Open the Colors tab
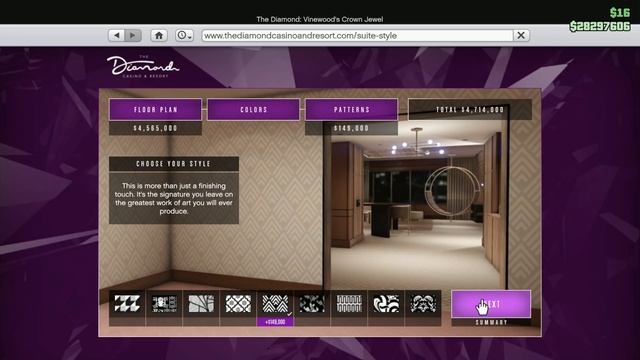The height and width of the screenshot is (360, 640). coord(253,109)
